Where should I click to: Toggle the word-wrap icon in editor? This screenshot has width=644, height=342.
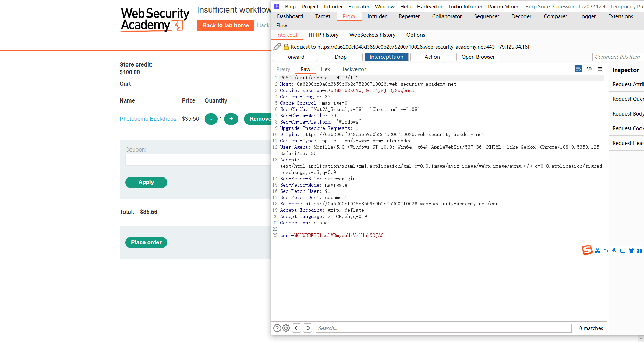pyautogui.click(x=578, y=69)
